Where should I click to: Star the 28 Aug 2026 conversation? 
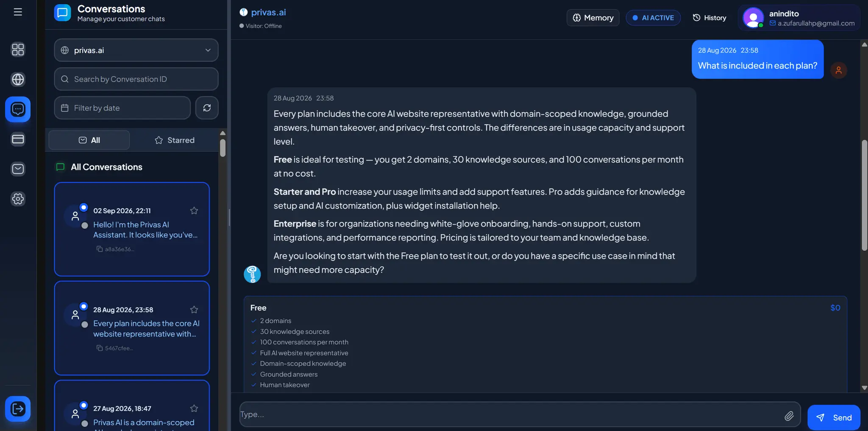coord(194,309)
